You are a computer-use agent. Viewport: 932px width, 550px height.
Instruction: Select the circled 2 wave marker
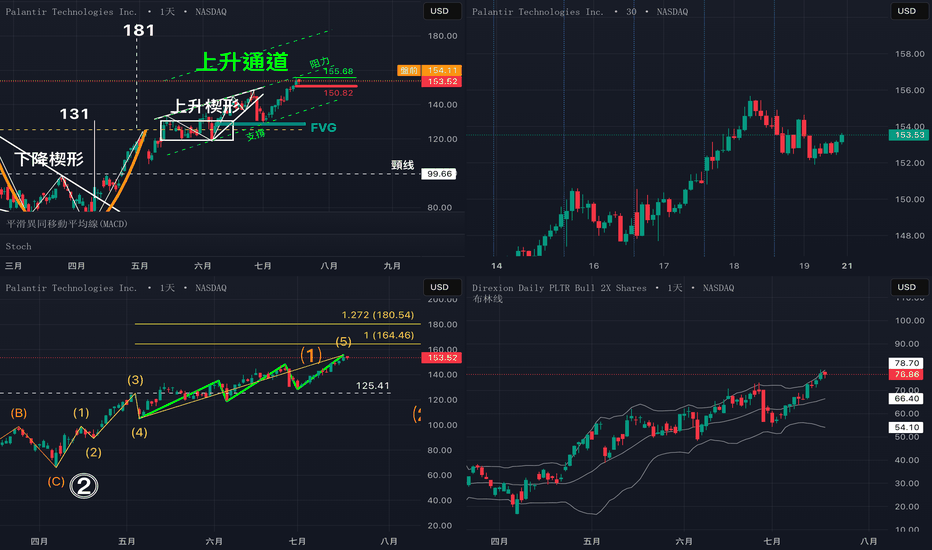click(84, 486)
